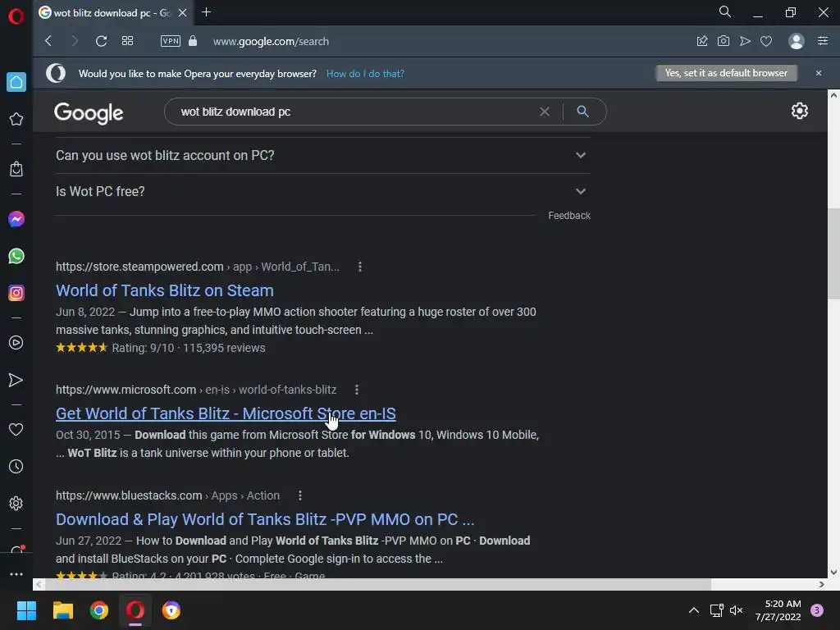840x630 pixels.
Task: Expand 'Is Wot PC free?' question
Action: pos(323,191)
